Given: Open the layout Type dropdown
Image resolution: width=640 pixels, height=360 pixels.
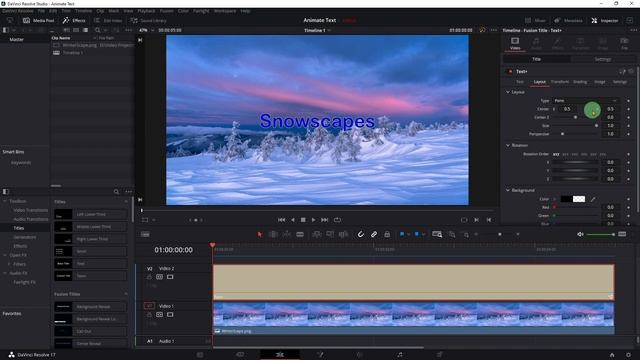Looking at the screenshot, I should point(585,100).
